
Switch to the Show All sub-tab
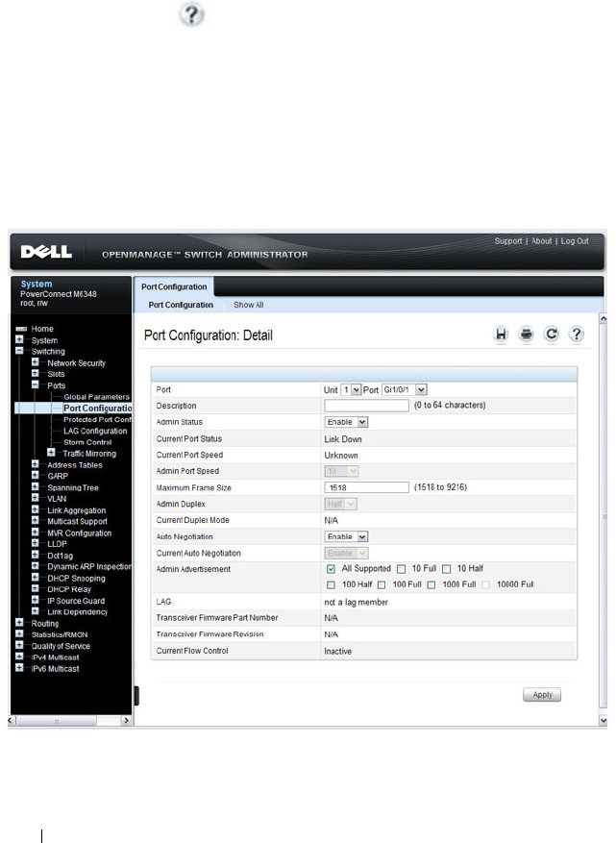pos(248,305)
